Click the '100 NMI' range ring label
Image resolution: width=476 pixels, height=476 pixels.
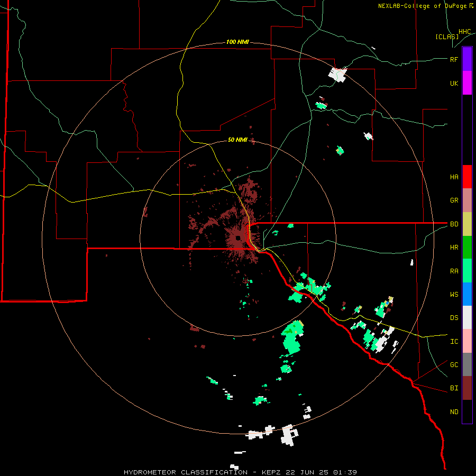[x=237, y=42]
